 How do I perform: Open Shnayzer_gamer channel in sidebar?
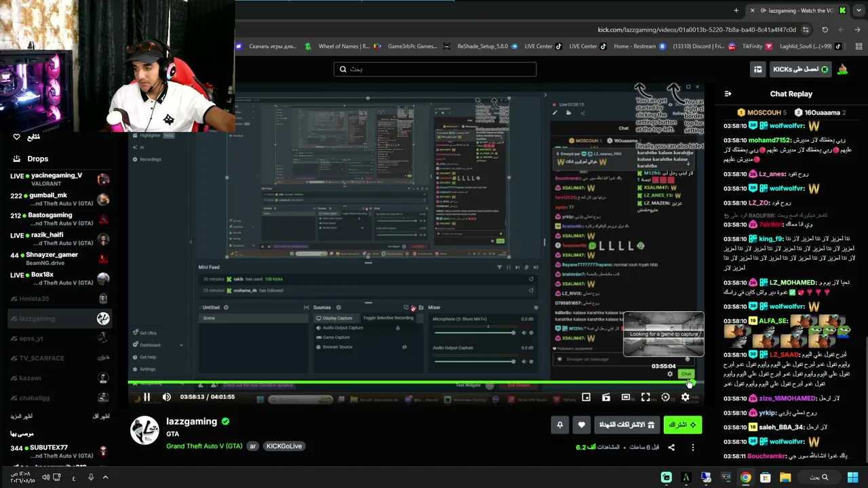tap(60, 258)
